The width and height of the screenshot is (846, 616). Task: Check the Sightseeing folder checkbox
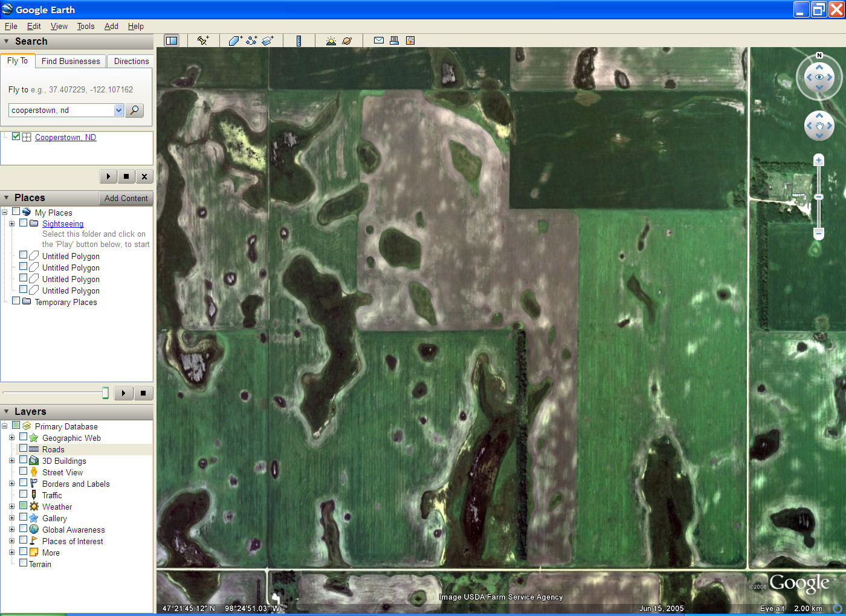click(23, 223)
